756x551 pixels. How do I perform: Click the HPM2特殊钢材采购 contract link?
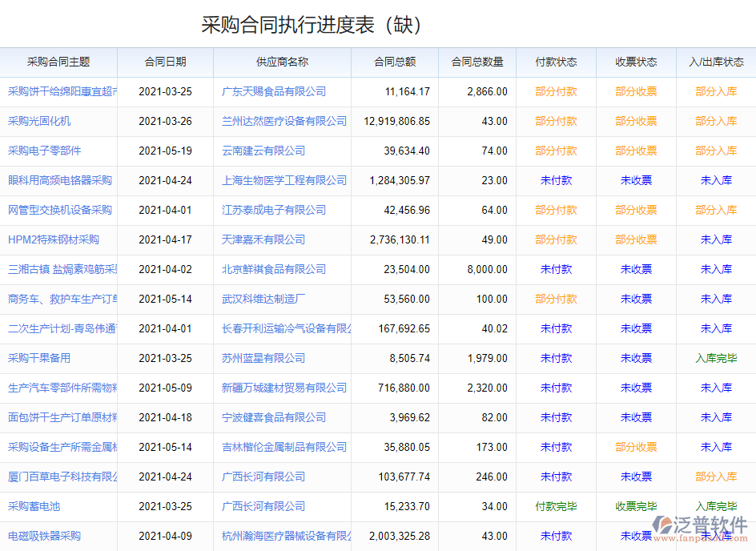pyautogui.click(x=54, y=239)
